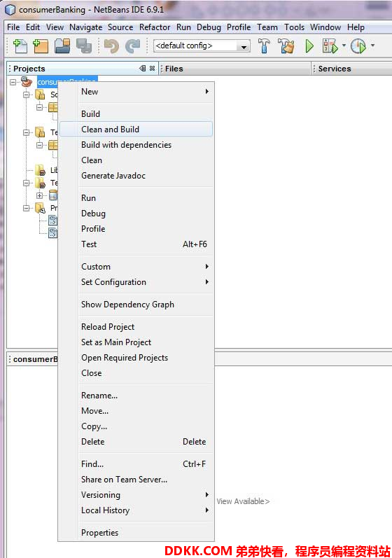Open the File menu
Screen dimensions: 392x558
pyautogui.click(x=13, y=27)
